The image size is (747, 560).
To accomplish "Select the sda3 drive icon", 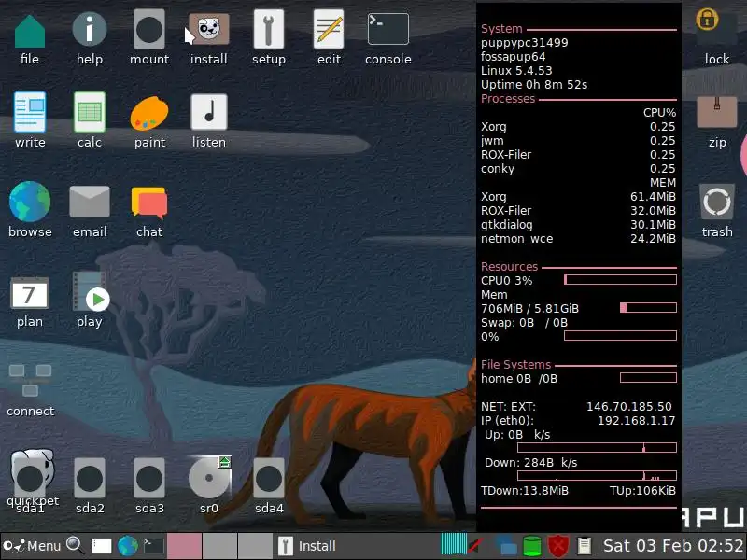I will [x=149, y=479].
